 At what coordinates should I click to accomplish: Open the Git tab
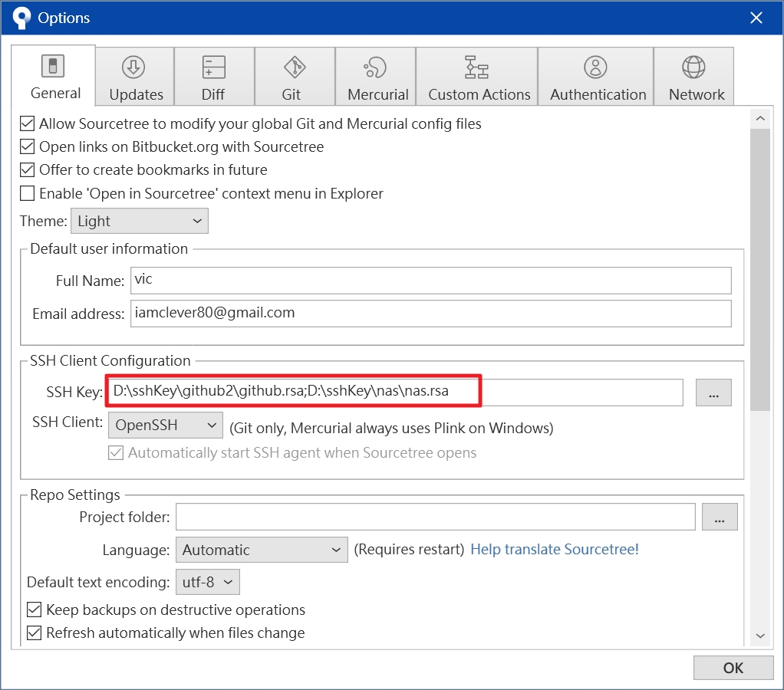click(x=295, y=77)
